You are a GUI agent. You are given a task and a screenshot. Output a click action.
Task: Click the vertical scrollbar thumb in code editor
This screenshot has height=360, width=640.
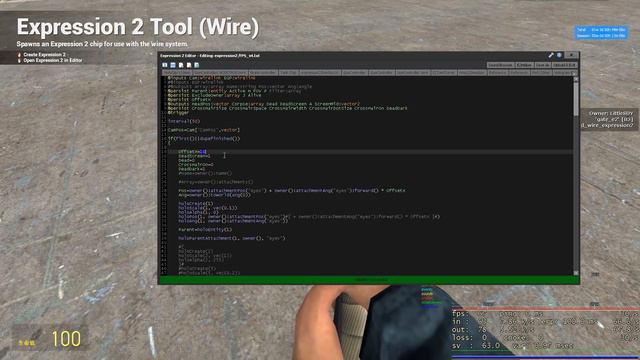coord(576,98)
